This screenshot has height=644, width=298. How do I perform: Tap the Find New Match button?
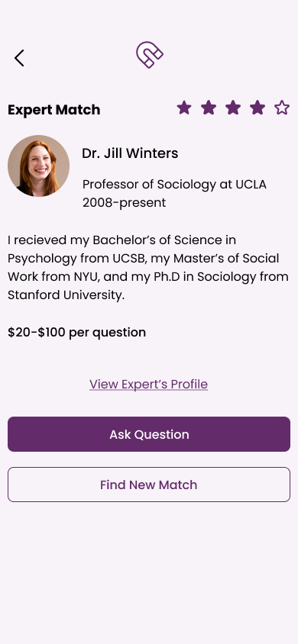(x=149, y=485)
